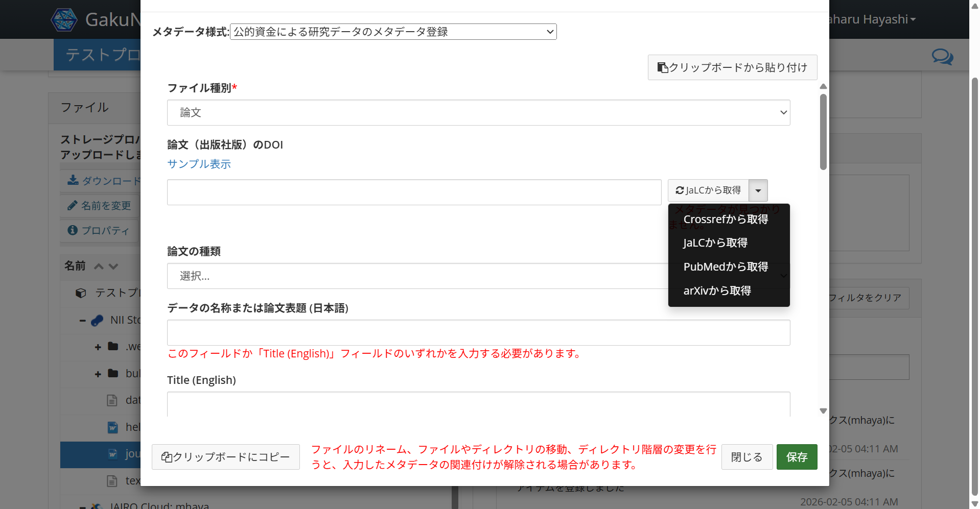Click the green 保存 button
Viewport: 980px width, 509px height.
[x=796, y=457]
